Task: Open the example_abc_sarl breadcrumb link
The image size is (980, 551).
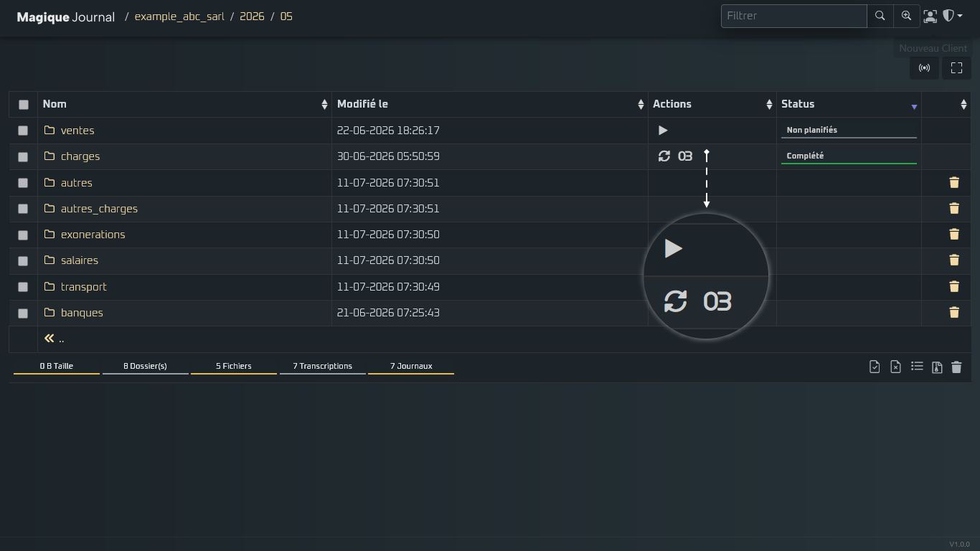Action: pos(179,17)
